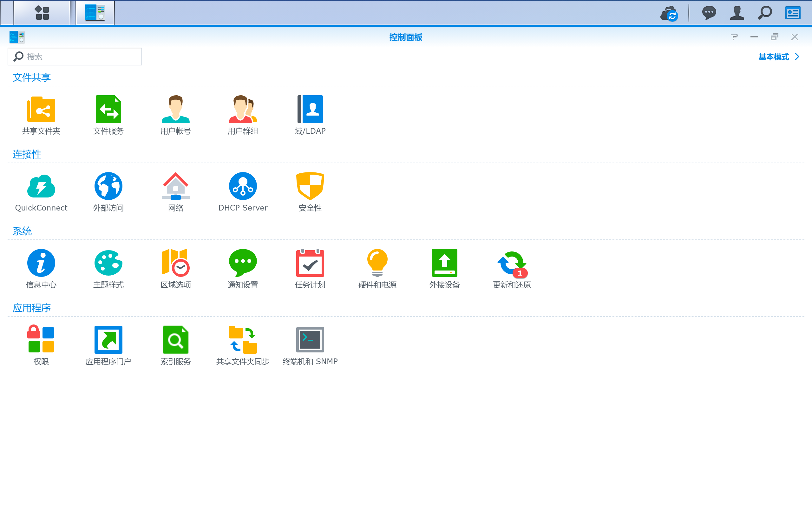Click the help question mark button
Image resolution: width=812 pixels, height=508 pixels.
click(734, 37)
